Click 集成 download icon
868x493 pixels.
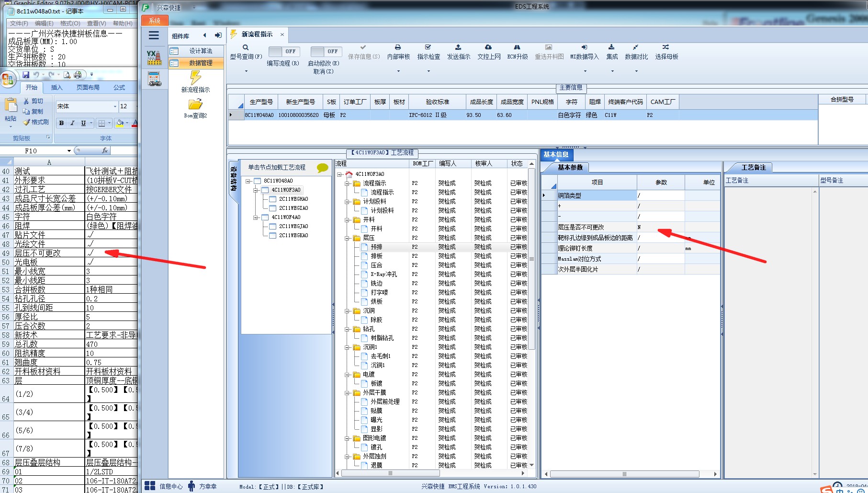coord(611,47)
